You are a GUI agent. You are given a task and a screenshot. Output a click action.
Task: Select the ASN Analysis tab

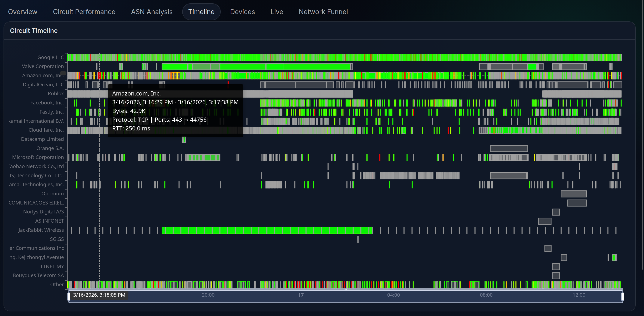pos(152,11)
